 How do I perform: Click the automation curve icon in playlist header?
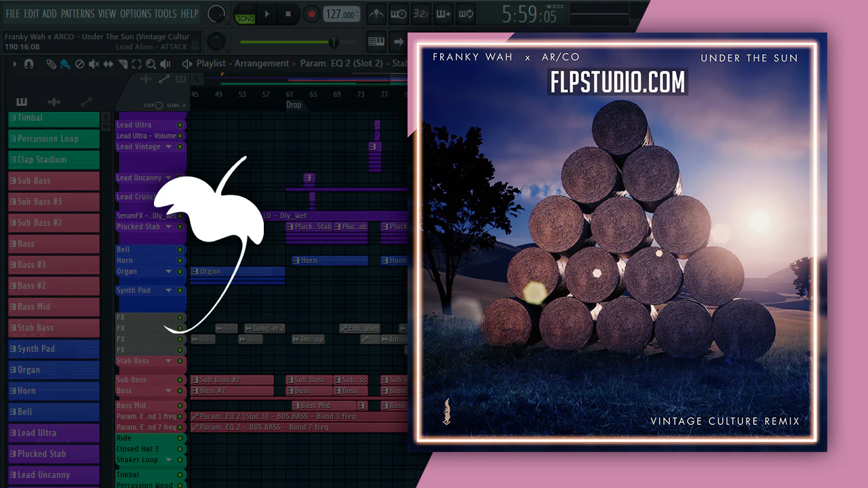pyautogui.click(x=164, y=79)
